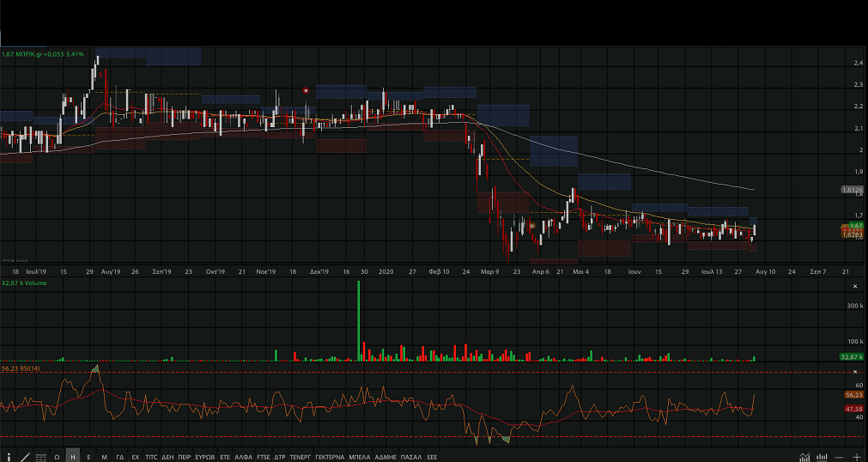Image resolution: width=868 pixels, height=462 pixels.
Task: Open the data table grid icon
Action: click(x=40, y=457)
